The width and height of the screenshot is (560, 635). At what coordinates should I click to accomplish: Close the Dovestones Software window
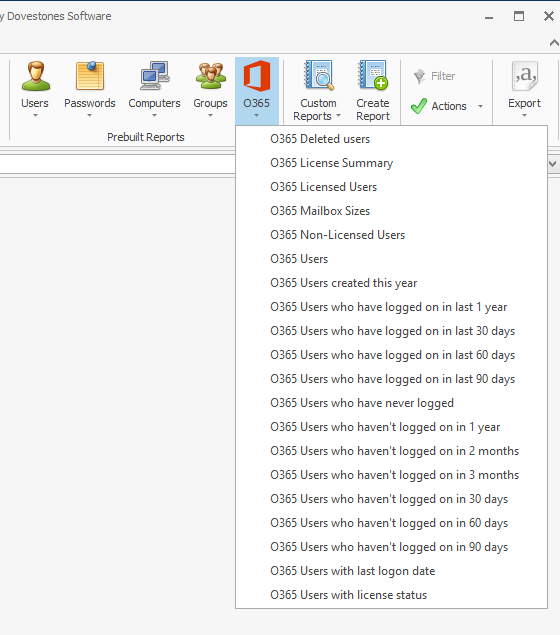click(549, 16)
